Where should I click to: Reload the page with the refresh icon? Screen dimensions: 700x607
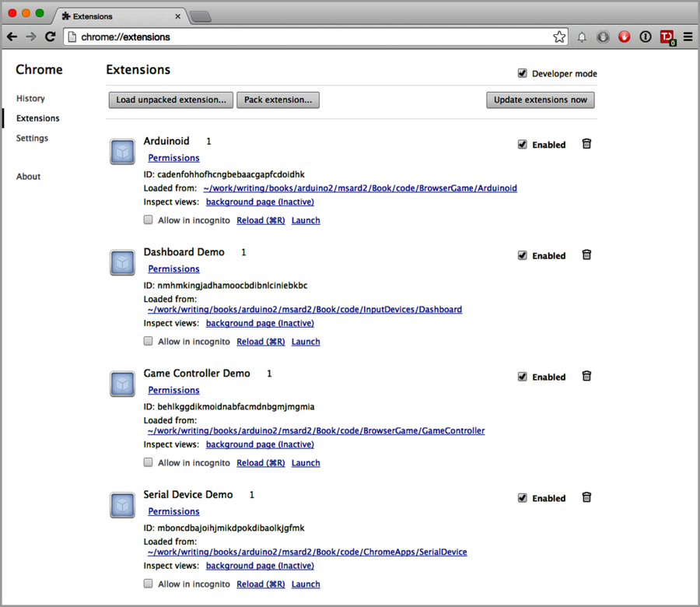coord(50,37)
